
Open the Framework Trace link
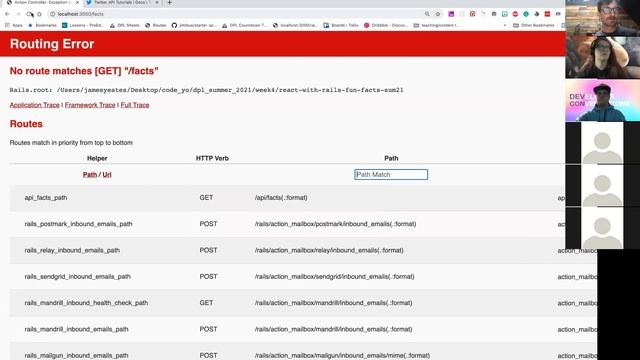[90, 105]
